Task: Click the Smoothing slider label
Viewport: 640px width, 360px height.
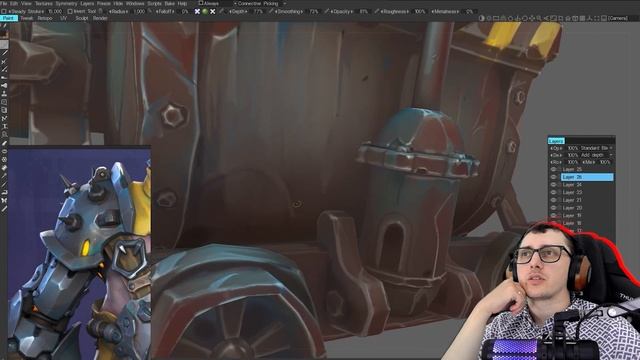Action: coord(289,11)
